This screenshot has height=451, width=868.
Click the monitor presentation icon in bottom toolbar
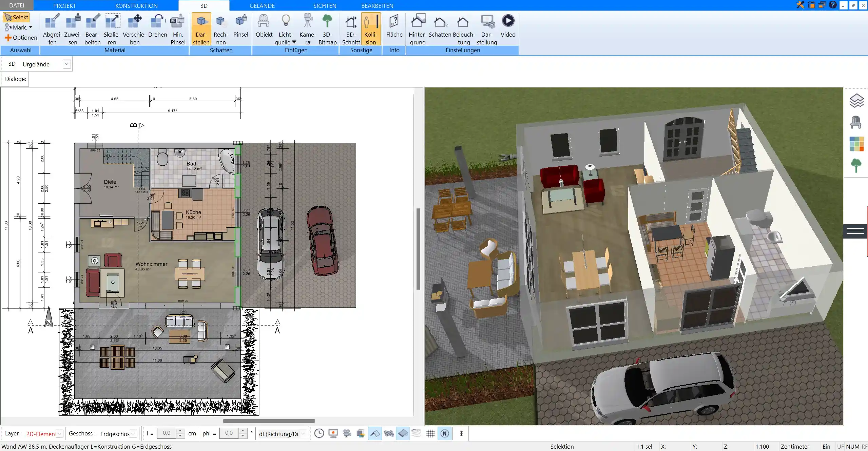tap(333, 433)
